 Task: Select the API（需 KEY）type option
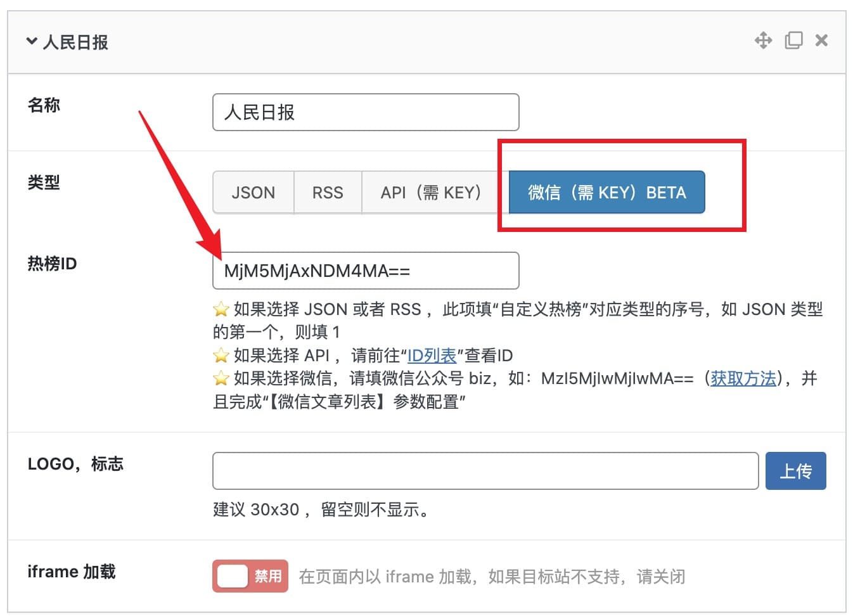pos(435,192)
